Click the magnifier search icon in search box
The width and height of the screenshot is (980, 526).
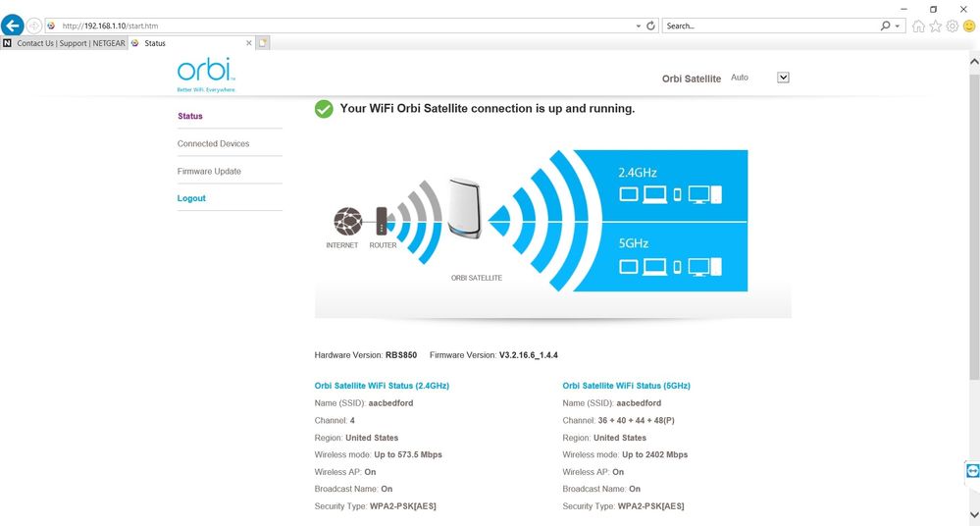click(886, 26)
